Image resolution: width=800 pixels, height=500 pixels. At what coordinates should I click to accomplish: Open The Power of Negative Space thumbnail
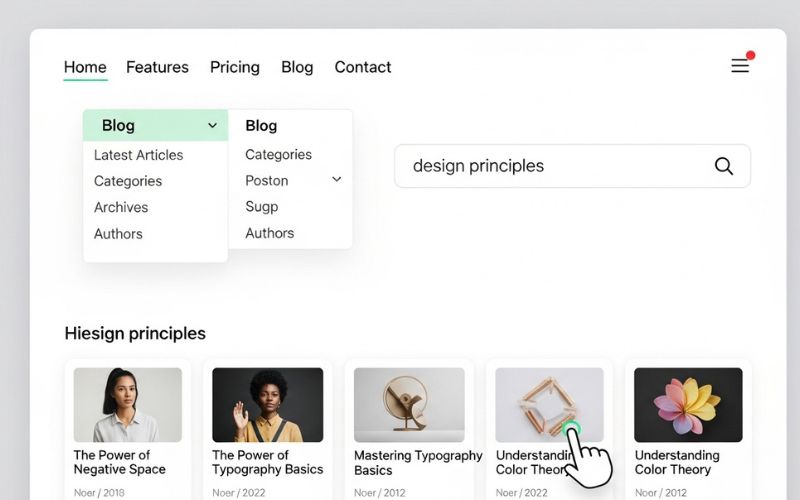(128, 404)
